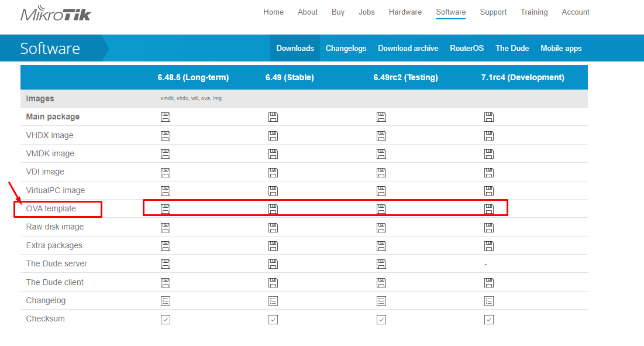The height and width of the screenshot is (346, 644).
Task: Switch to the RouterOS tab
Action: 467,48
